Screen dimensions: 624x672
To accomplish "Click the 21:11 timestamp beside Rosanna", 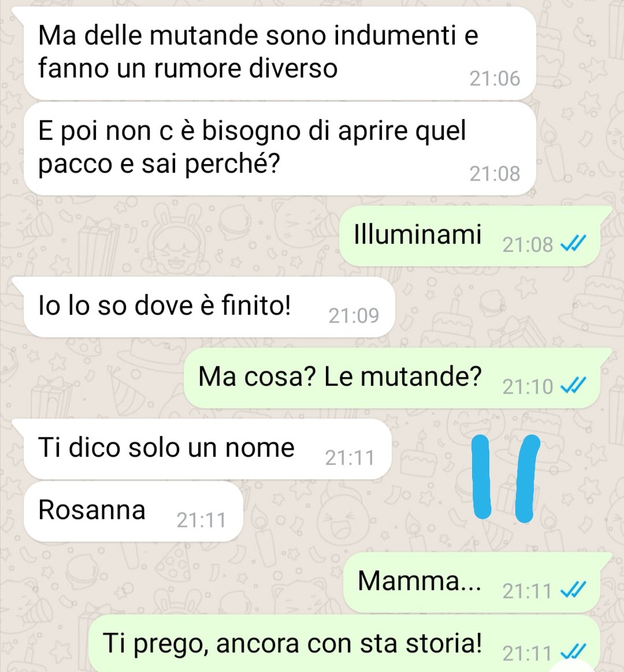I will [x=201, y=520].
